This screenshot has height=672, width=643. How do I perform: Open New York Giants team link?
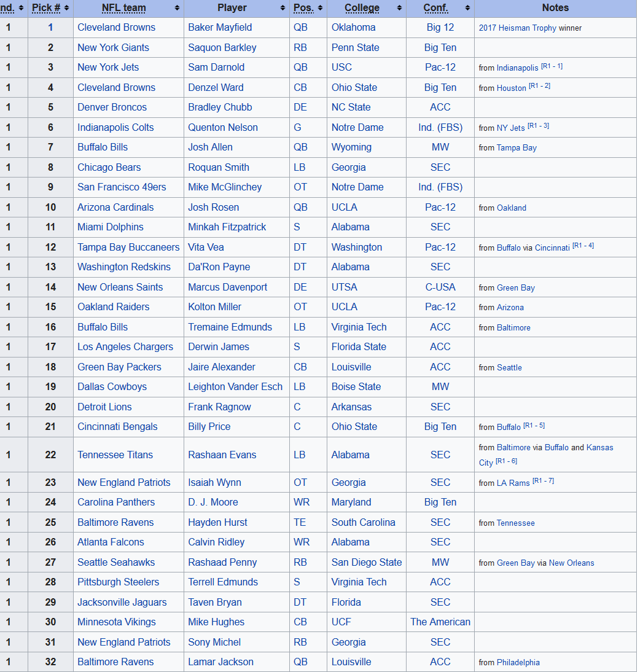coord(113,47)
